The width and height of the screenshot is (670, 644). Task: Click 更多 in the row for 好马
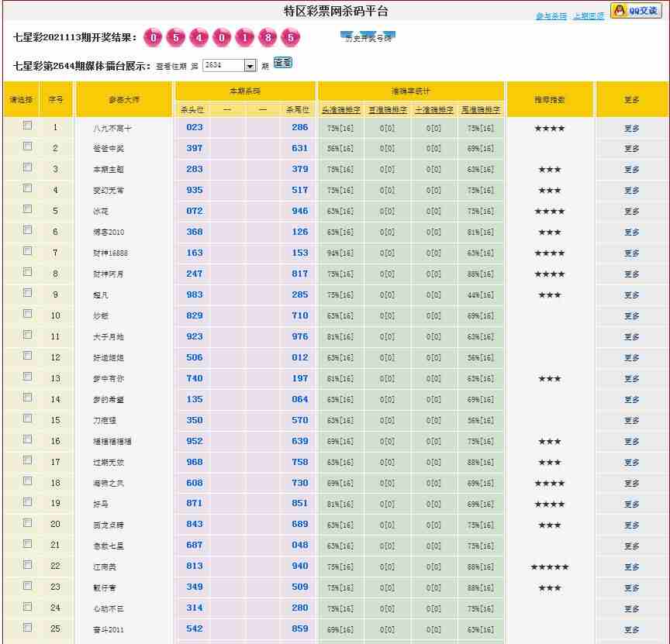(x=631, y=505)
